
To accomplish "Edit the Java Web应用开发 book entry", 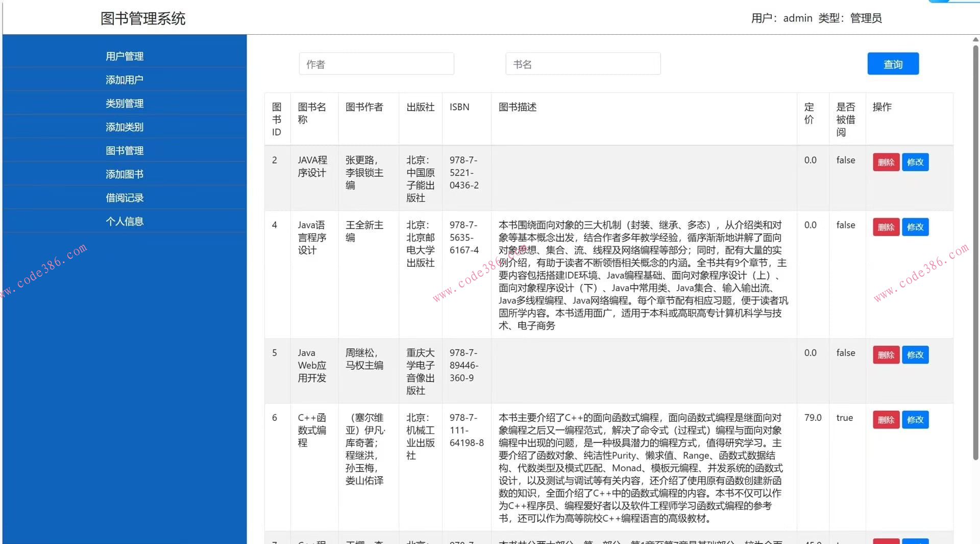I will tap(915, 354).
